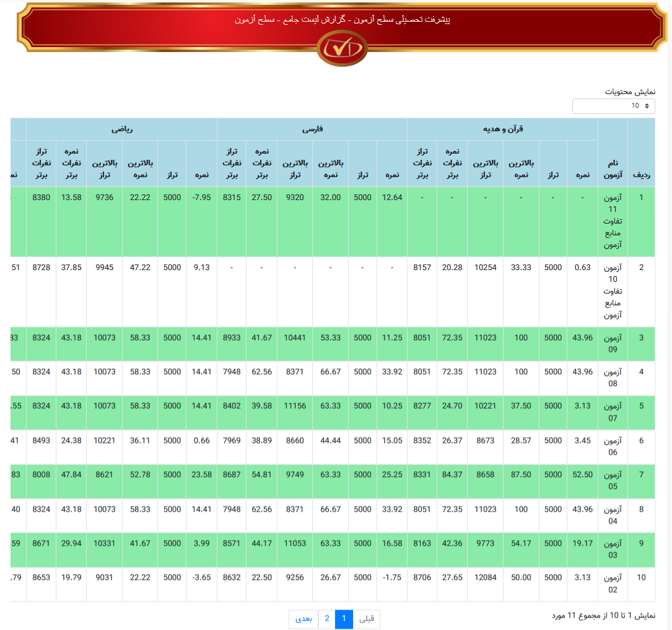The width and height of the screenshot is (672, 630).
Task: Select the آزمون 03 name cell
Action: (x=613, y=549)
